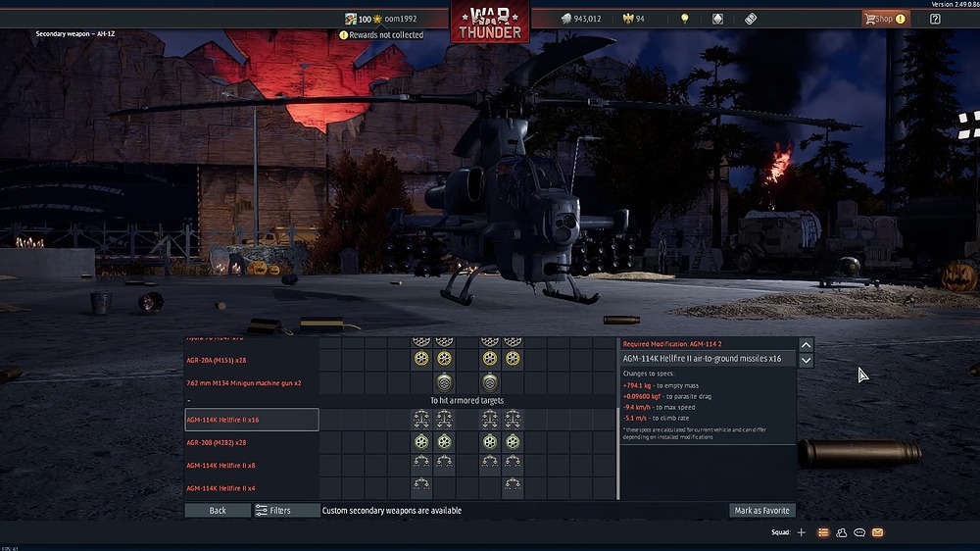Select AGM-114K Hellfire II x16 preset
The width and height of the screenshot is (980, 551).
(x=252, y=420)
